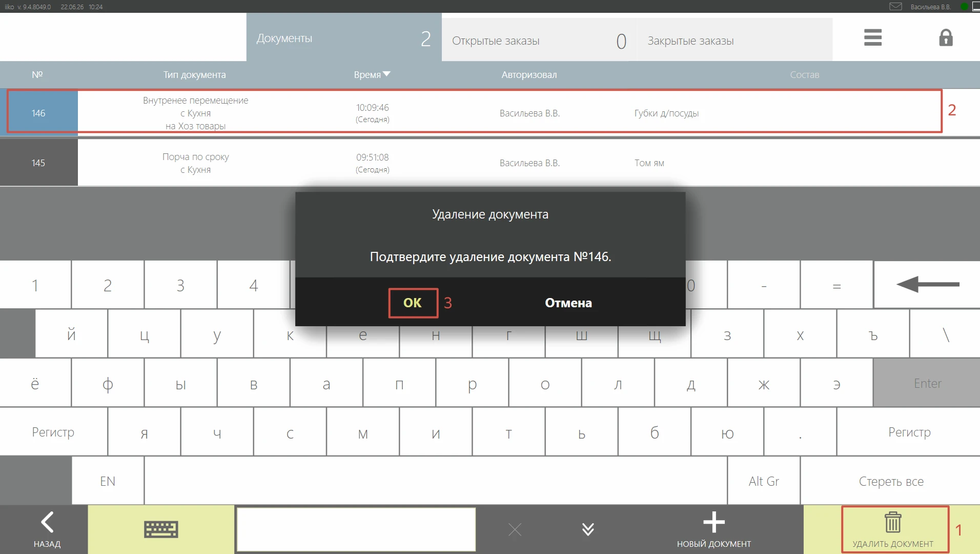Collapse the panel with the double chevron
980x554 pixels.
(588, 529)
